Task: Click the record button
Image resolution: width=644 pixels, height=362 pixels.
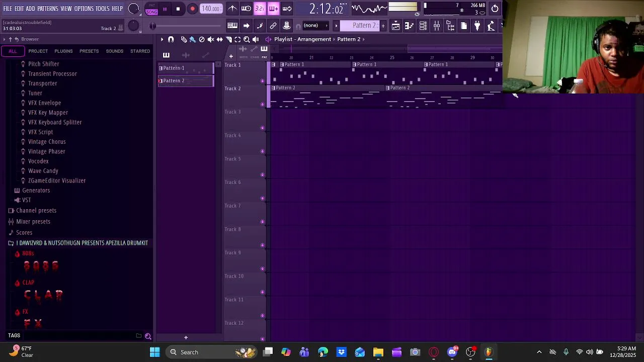Action: click(192, 9)
